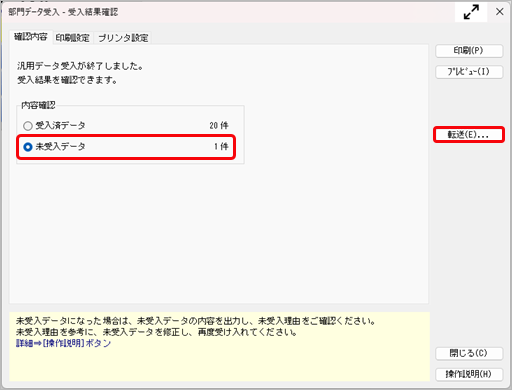The height and width of the screenshot is (390, 512).
Task: Click the 内容確認 group label
Action: 38,105
